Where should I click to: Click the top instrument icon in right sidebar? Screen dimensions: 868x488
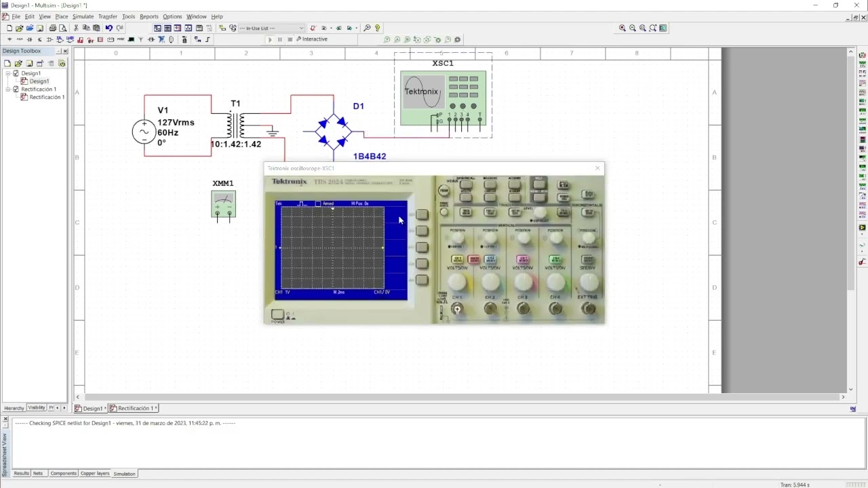863,54
